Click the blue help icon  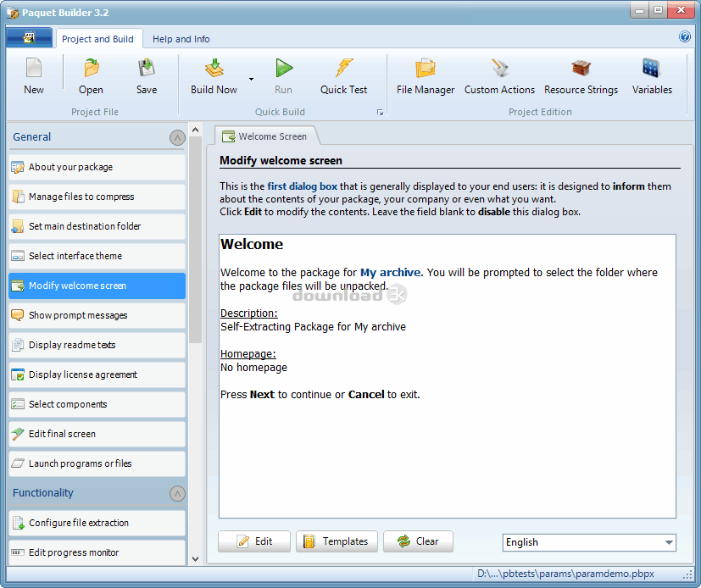684,36
